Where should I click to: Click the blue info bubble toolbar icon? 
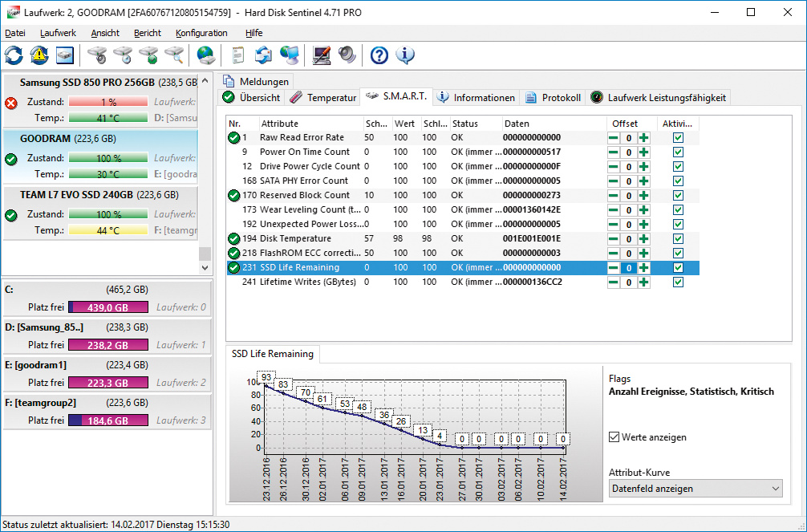pyautogui.click(x=405, y=55)
